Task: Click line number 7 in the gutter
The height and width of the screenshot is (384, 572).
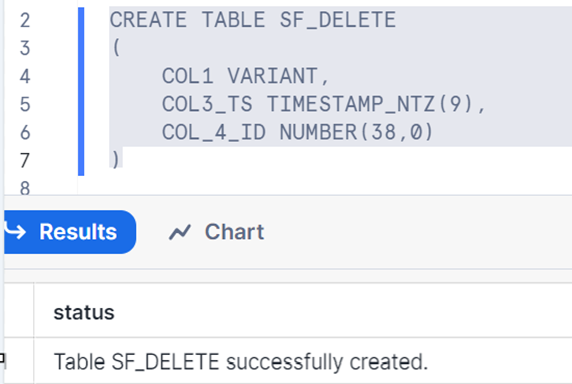Action: click(25, 160)
